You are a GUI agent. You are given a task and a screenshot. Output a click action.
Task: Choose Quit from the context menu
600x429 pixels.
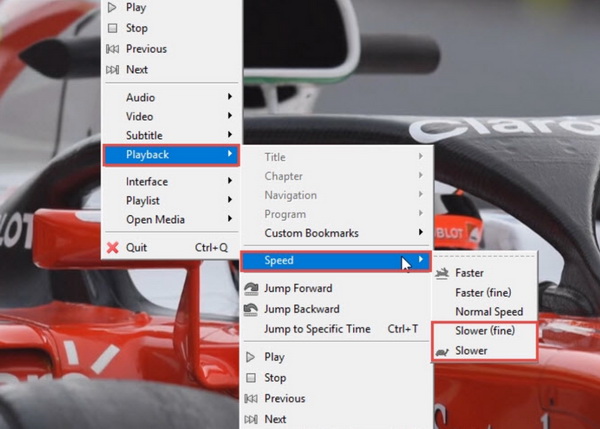coord(171,248)
